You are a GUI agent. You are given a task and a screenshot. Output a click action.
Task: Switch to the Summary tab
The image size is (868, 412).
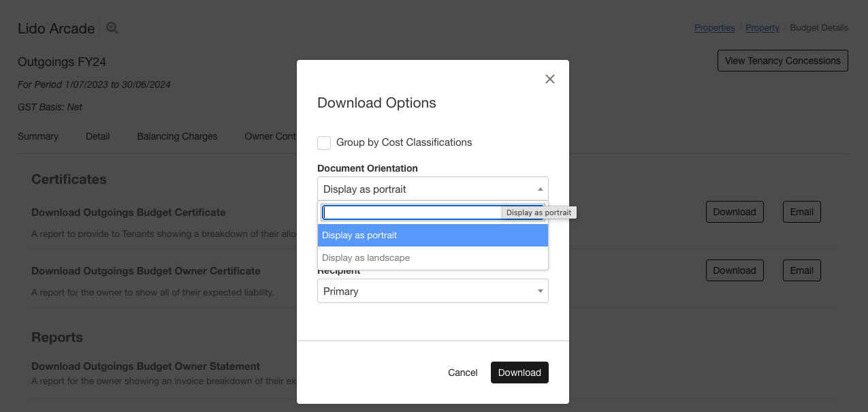pos(38,136)
